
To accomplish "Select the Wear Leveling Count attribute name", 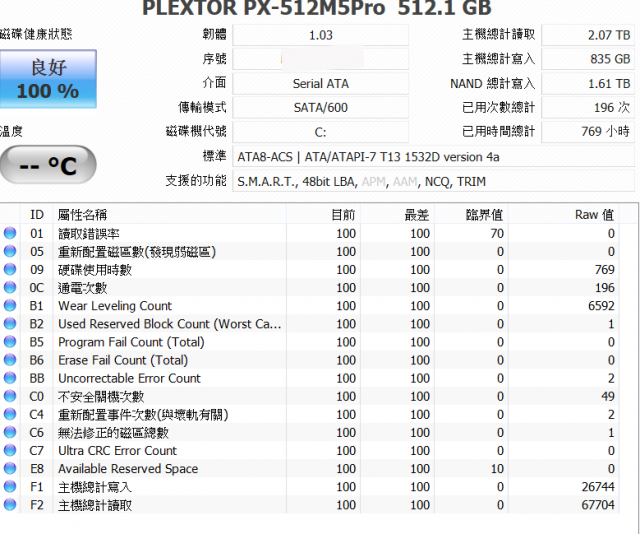I will click(x=115, y=306).
